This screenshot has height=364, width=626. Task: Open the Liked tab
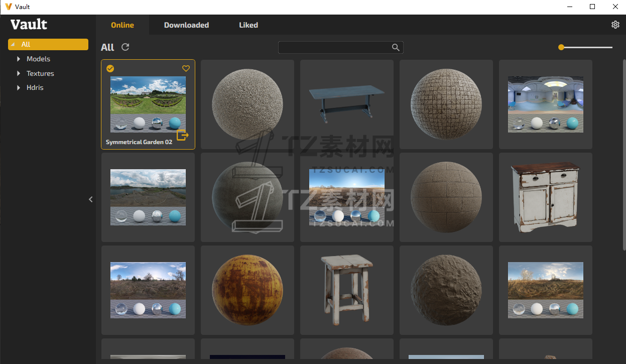248,25
